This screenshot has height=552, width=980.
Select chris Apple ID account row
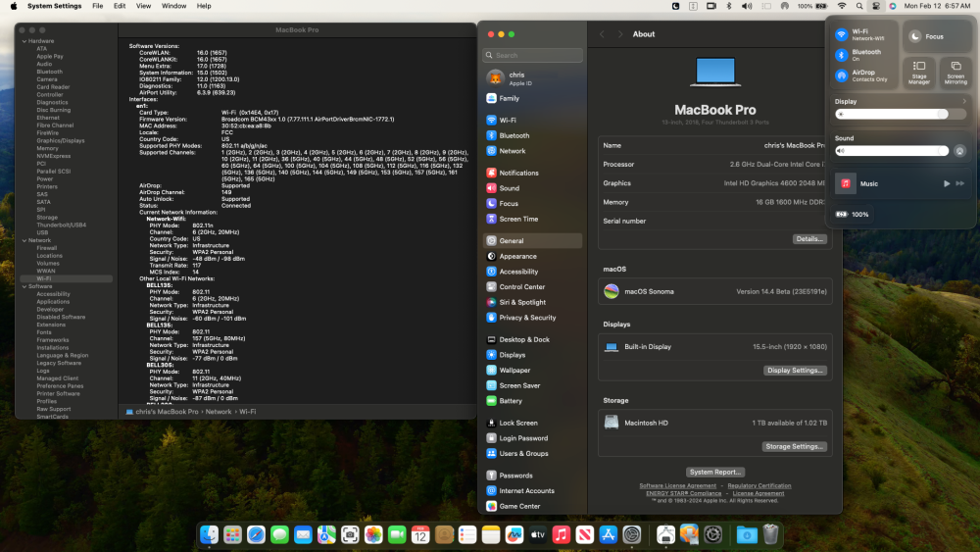coord(532,78)
